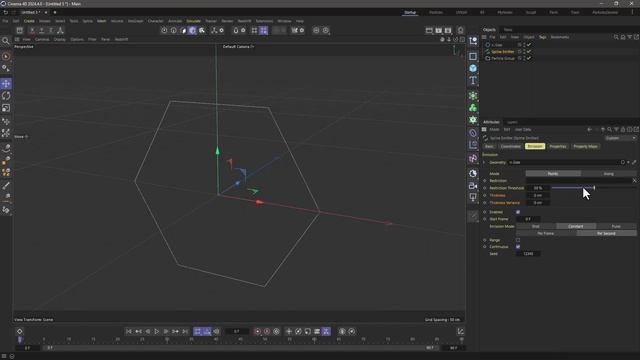The image size is (640, 360).
Task: Click back arrow in Attributes panel
Action: [x=589, y=130]
